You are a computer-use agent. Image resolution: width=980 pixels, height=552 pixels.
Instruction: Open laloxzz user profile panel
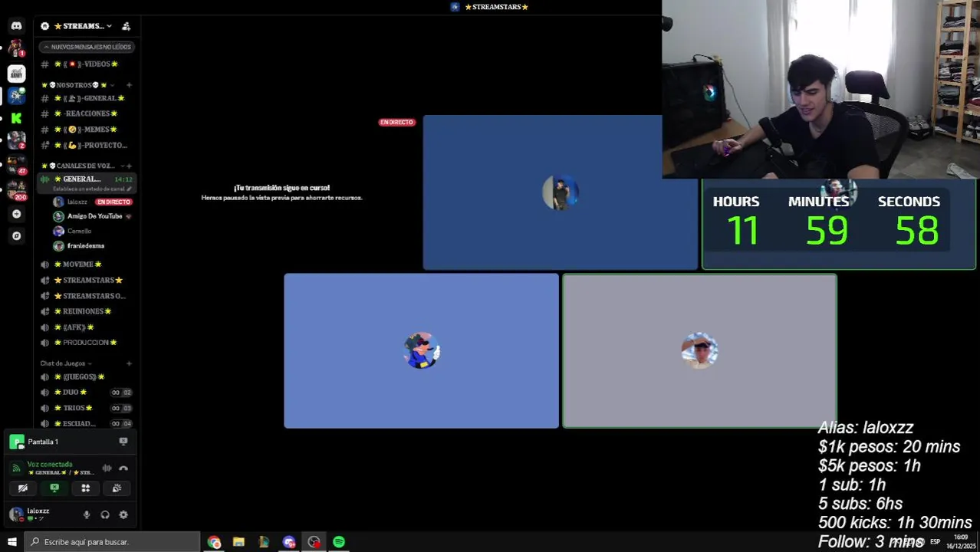(x=38, y=514)
